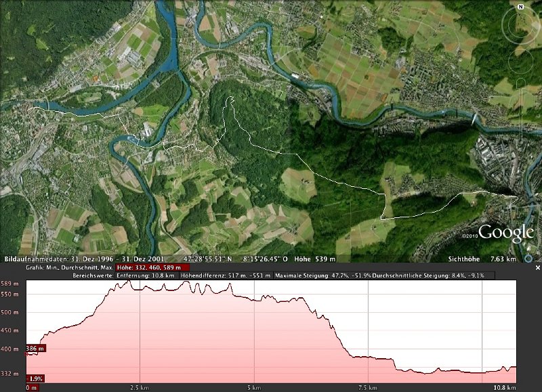Click the Google logo watermark
This screenshot has height=392, width=542.
pos(507,234)
